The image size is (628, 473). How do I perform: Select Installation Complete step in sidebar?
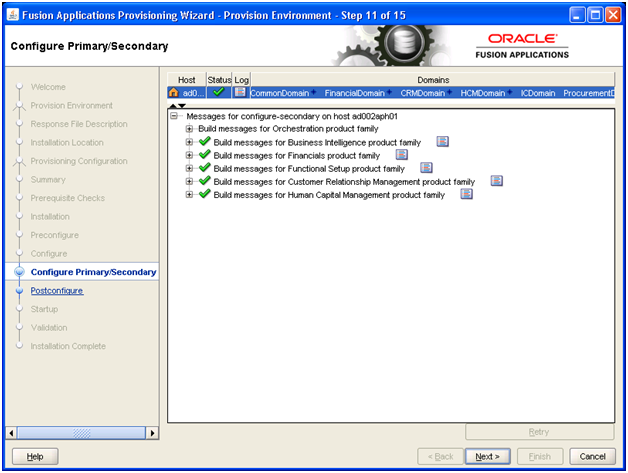[68, 346]
